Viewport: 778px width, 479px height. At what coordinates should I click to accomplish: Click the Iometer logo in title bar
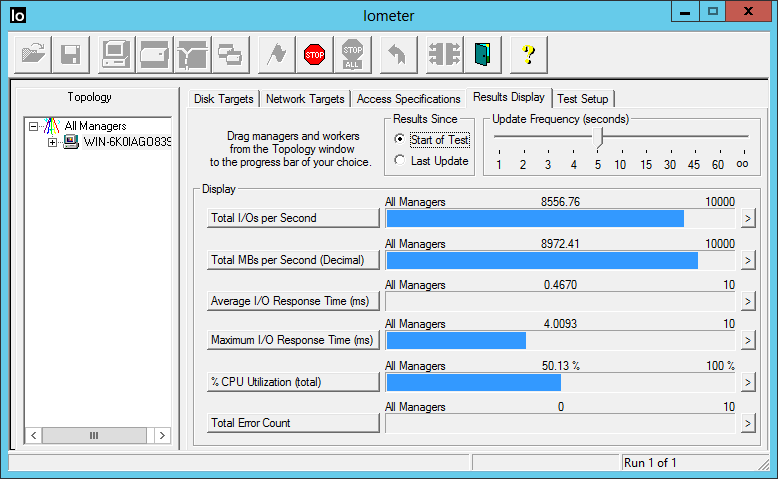18,15
